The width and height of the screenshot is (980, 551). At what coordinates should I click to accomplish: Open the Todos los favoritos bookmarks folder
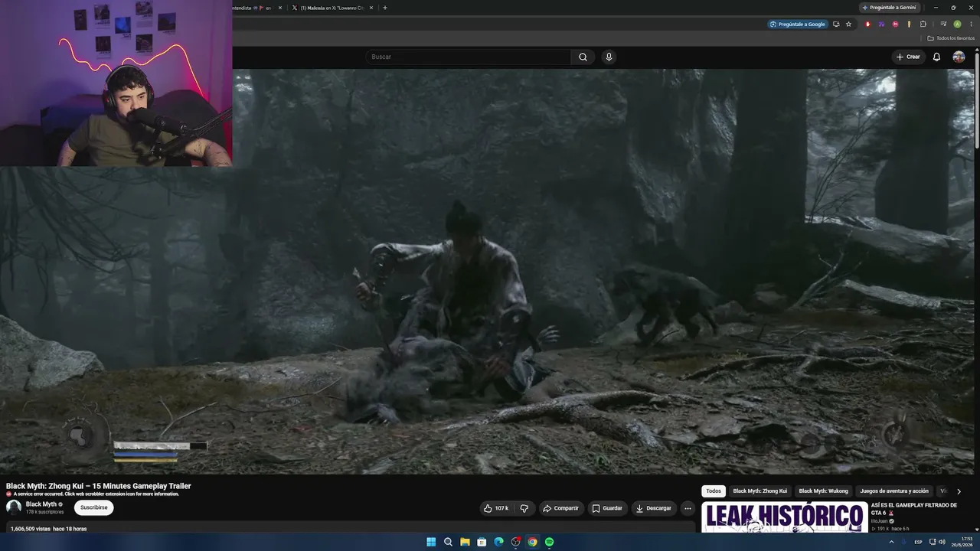coord(951,38)
